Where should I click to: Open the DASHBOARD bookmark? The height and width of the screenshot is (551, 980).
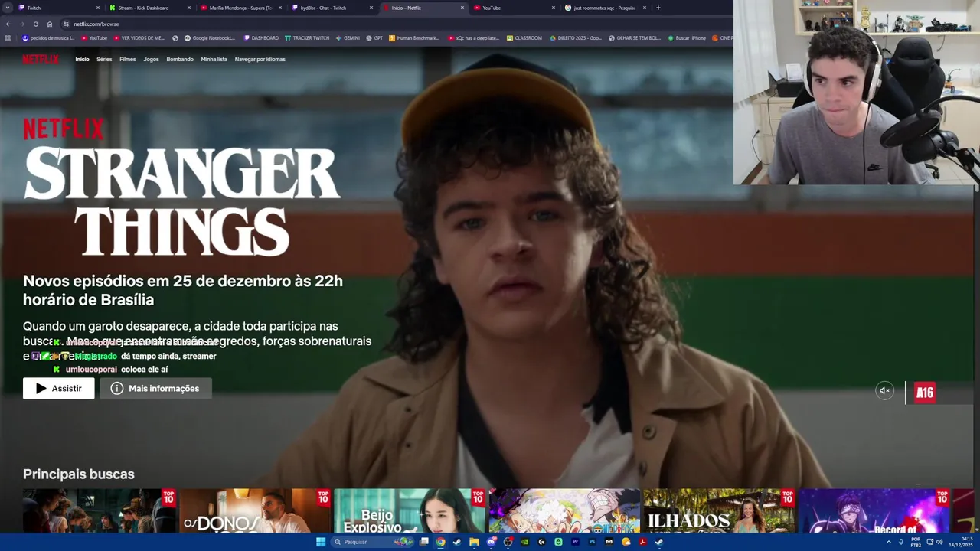coord(261,37)
